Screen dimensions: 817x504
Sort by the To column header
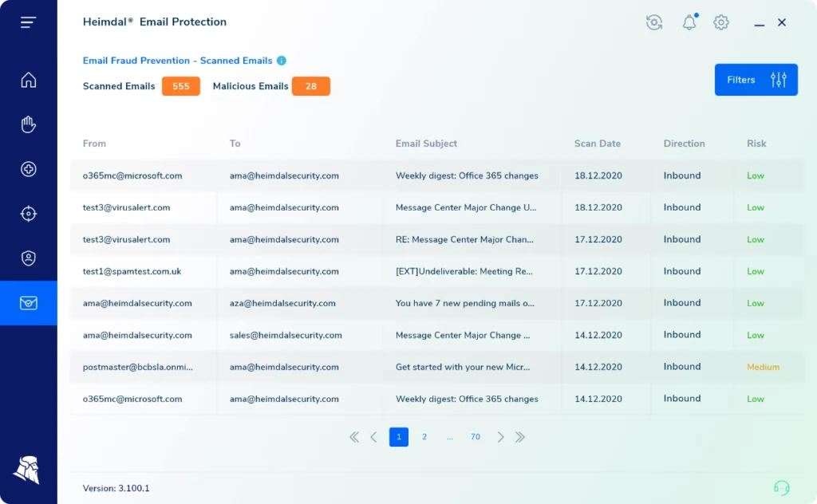[x=235, y=144]
